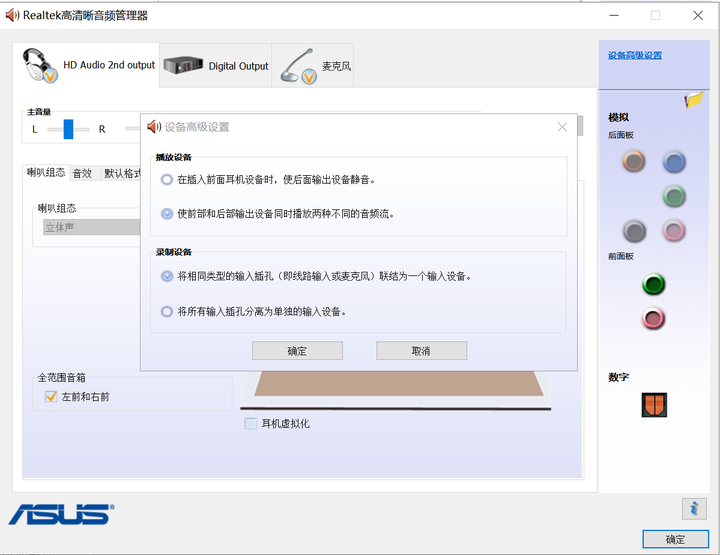
Task: Open the 喇叭组态 sub-tab
Action: [46, 173]
